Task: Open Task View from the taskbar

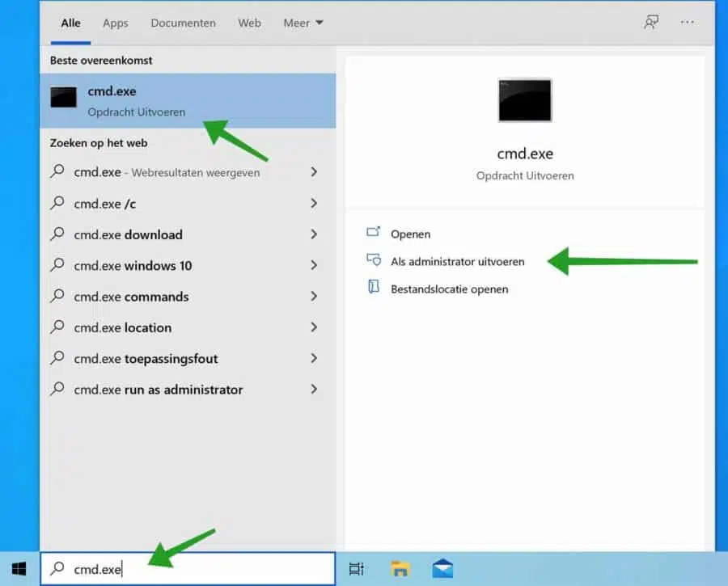Action: pyautogui.click(x=357, y=569)
